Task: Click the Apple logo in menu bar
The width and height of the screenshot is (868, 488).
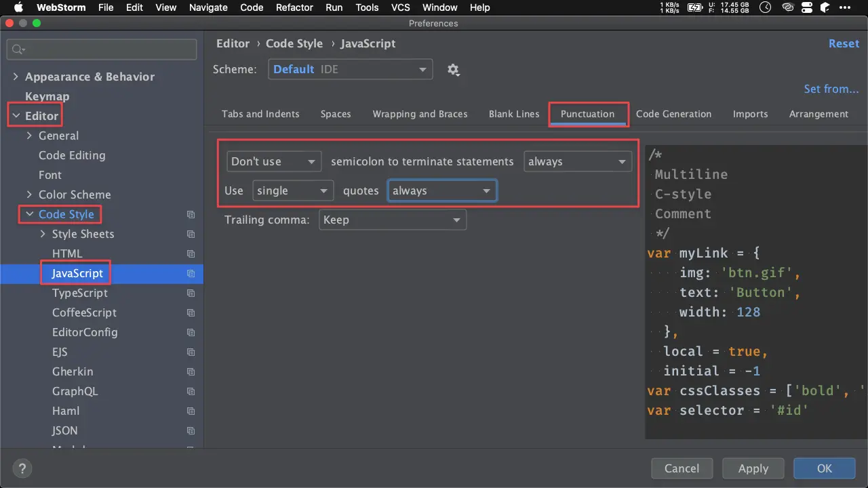Action: coord(18,7)
